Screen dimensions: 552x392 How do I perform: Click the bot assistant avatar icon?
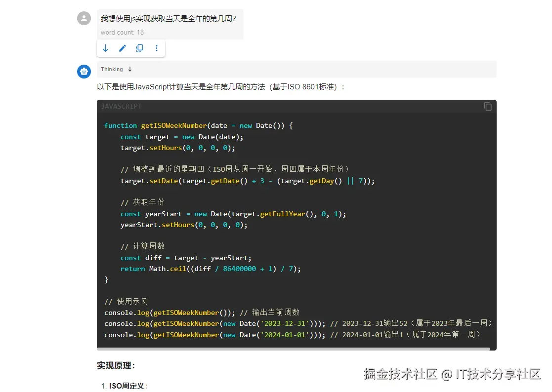[x=84, y=72]
